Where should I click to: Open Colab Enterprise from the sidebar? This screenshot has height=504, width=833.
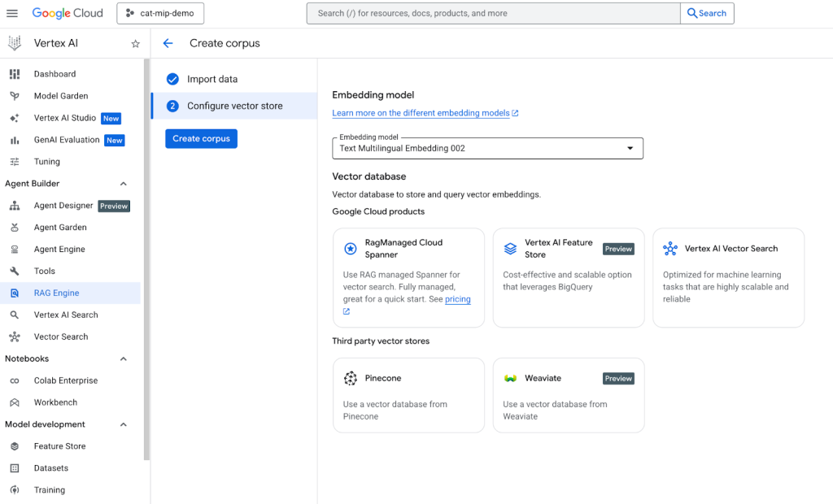pos(65,380)
